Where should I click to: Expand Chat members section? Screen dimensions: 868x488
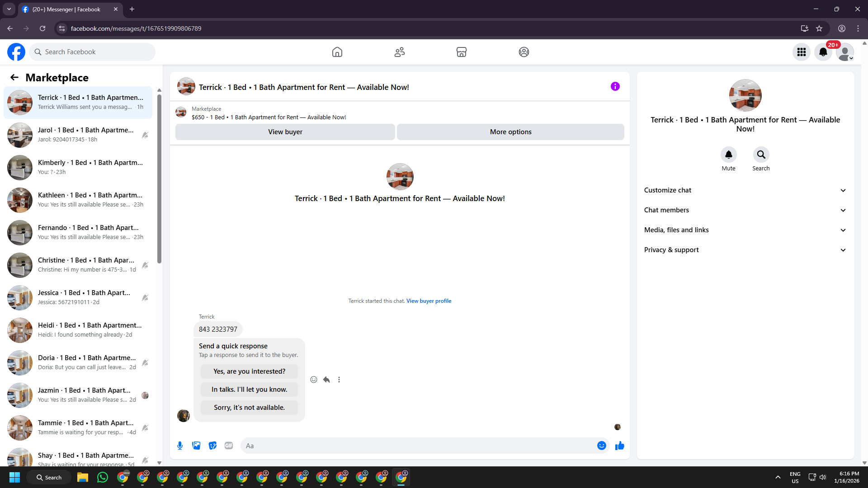click(745, 210)
